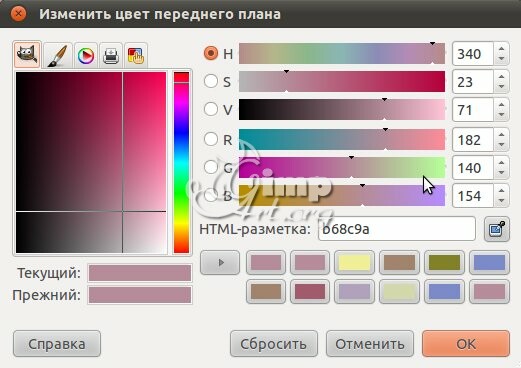521x368 pixels.
Task: Pick the yellow swatch in color history
Action: pos(354,262)
